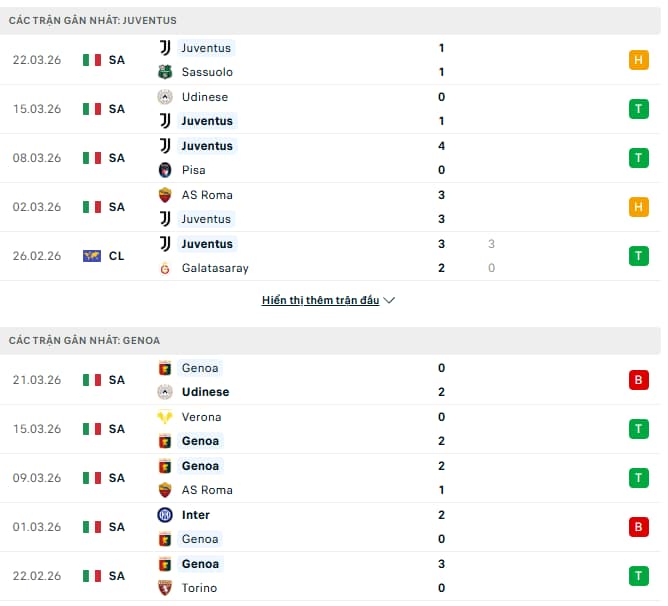Click the Italy flag next to 22.03.26
This screenshot has width=668, height=606.
92,60
